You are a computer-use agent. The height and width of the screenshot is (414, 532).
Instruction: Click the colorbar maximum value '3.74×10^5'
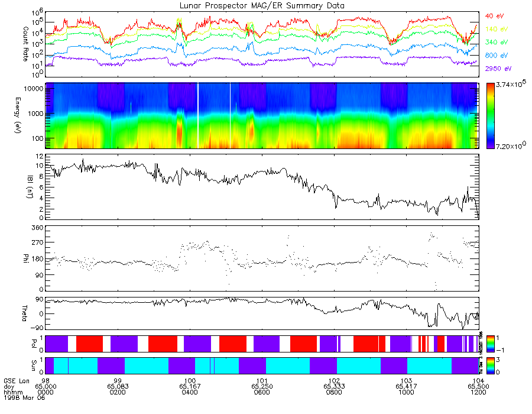pyautogui.click(x=511, y=84)
